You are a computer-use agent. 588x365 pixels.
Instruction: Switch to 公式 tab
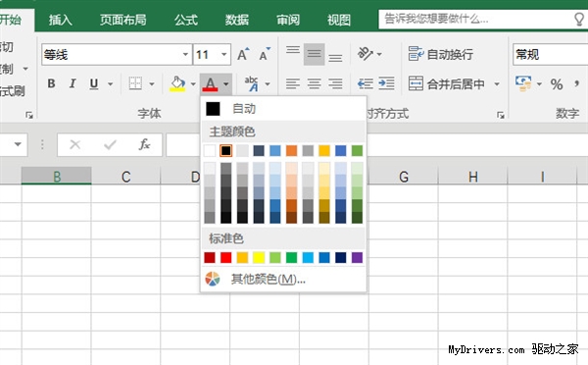click(x=186, y=20)
